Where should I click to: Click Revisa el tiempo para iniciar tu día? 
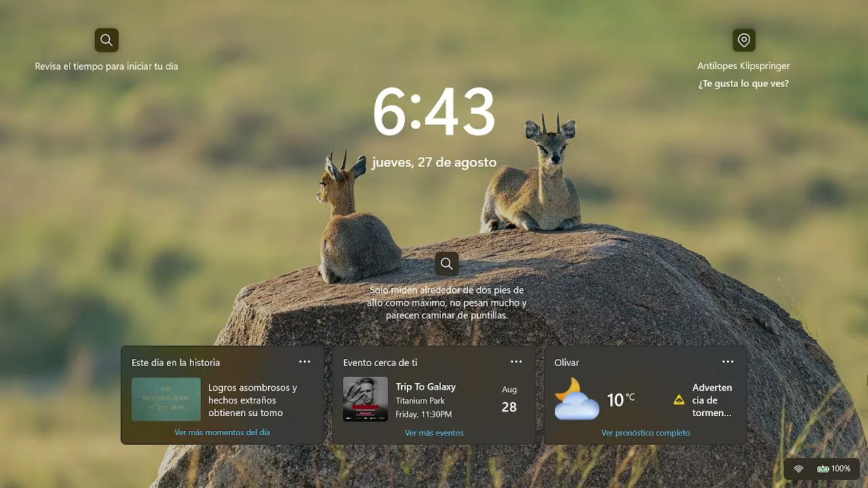point(106,66)
